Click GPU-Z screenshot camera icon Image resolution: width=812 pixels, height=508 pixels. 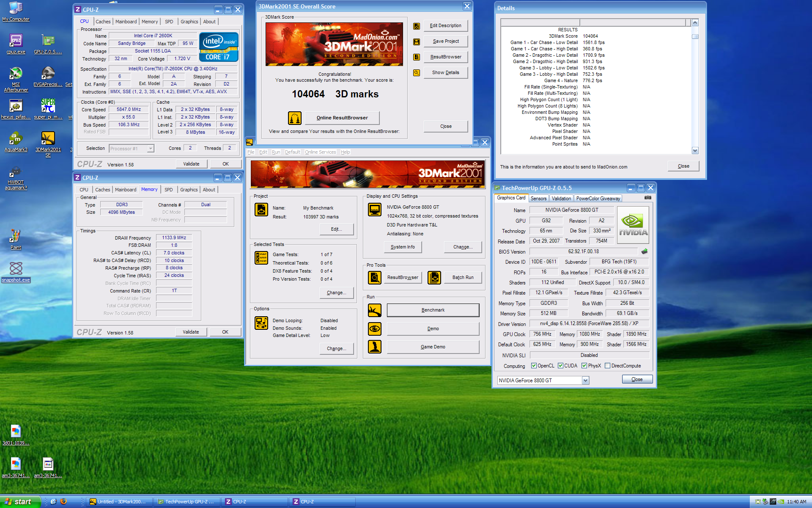tap(647, 198)
